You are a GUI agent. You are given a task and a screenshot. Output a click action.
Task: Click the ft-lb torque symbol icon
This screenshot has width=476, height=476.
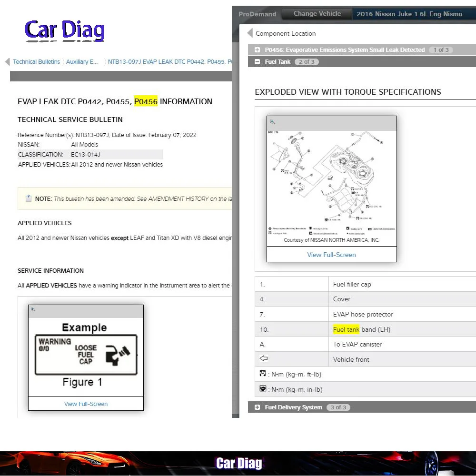[263, 373]
